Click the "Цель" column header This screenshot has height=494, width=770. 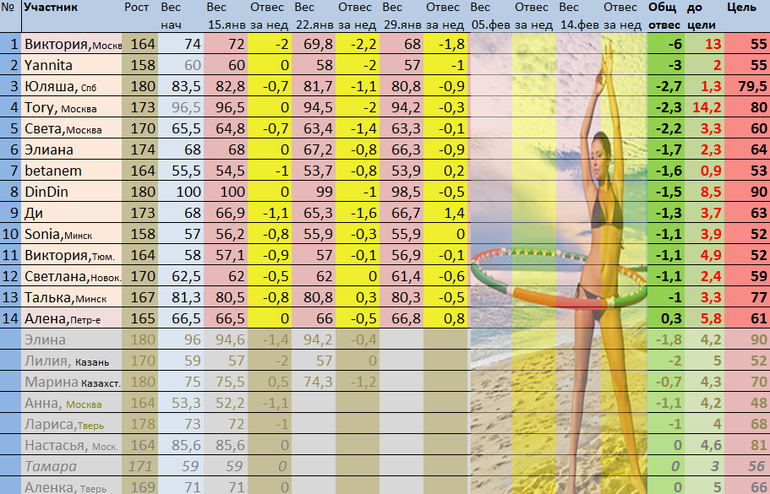click(740, 9)
